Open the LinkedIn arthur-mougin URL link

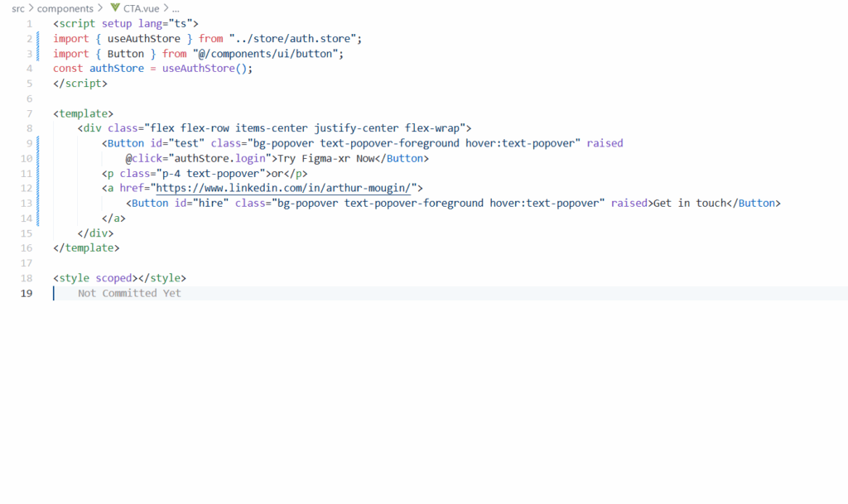pyautogui.click(x=283, y=188)
